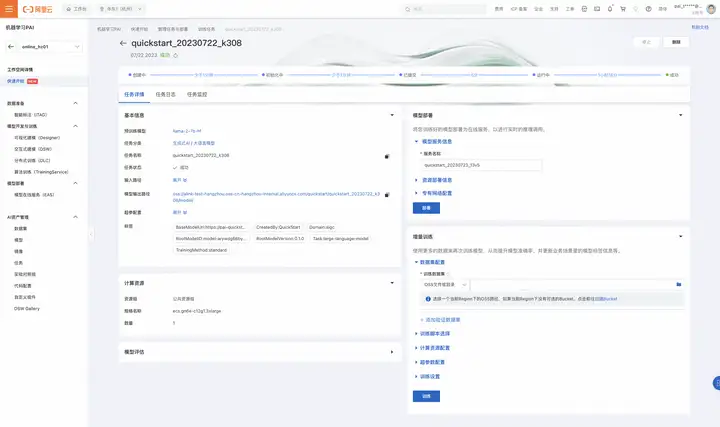Copy the model output OSS path
Viewport: 720px width, 427px height.
click(x=387, y=195)
